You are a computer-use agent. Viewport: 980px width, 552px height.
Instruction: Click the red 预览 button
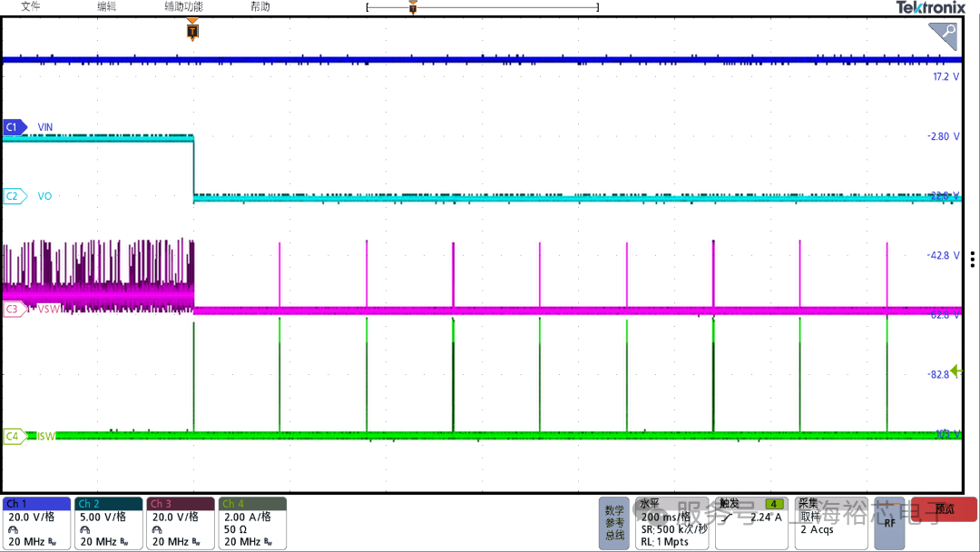coord(944,509)
